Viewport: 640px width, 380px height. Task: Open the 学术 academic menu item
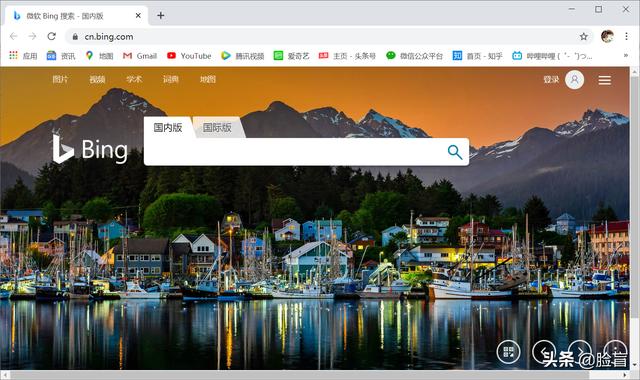[x=134, y=79]
